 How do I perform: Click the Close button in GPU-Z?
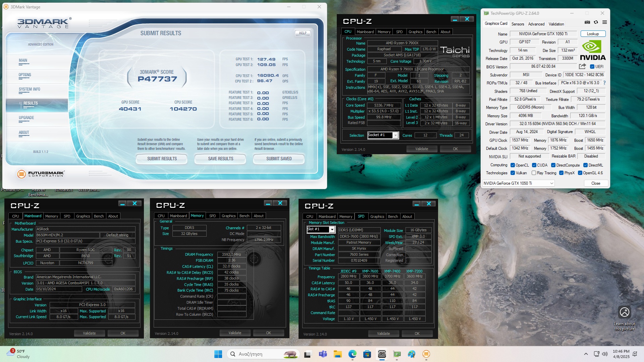[596, 183]
